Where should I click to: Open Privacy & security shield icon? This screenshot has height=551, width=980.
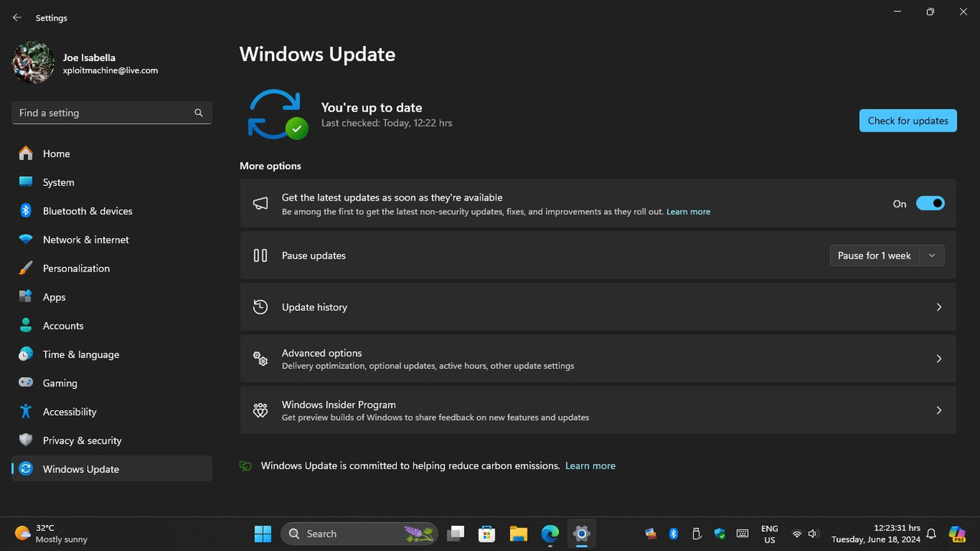(x=25, y=440)
